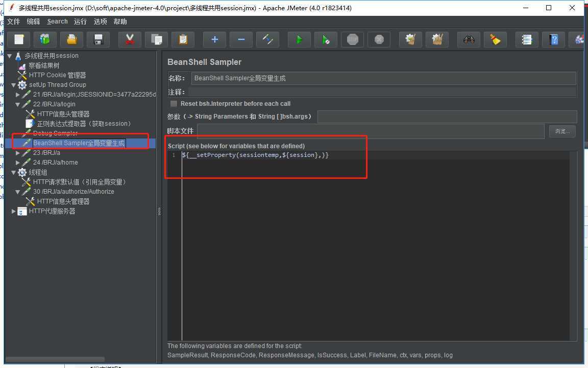
Task: Click the tree panel horizontal scrollbar
Action: point(55,359)
